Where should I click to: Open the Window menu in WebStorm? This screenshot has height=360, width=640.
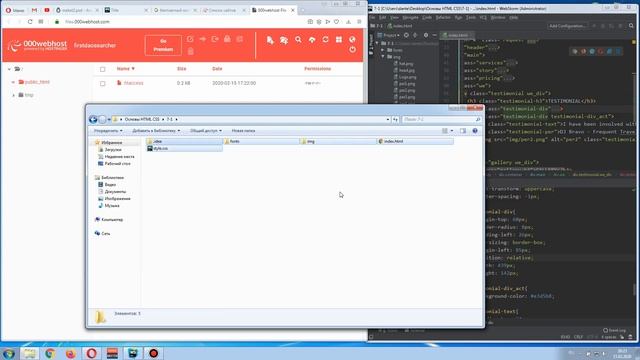coord(498,18)
